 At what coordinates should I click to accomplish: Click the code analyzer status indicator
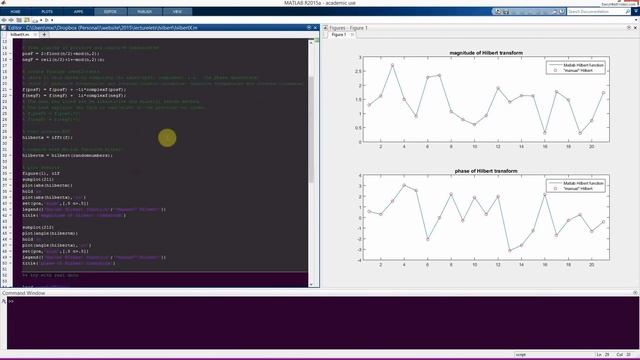pos(316,40)
